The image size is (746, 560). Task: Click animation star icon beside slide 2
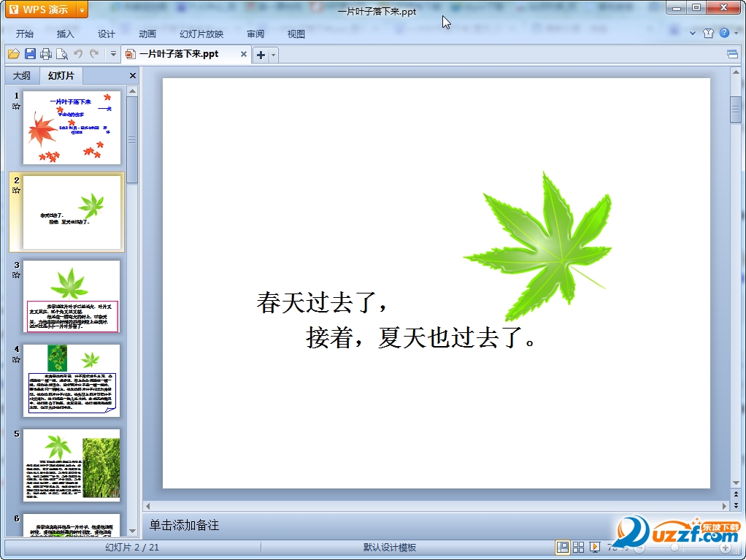16,191
